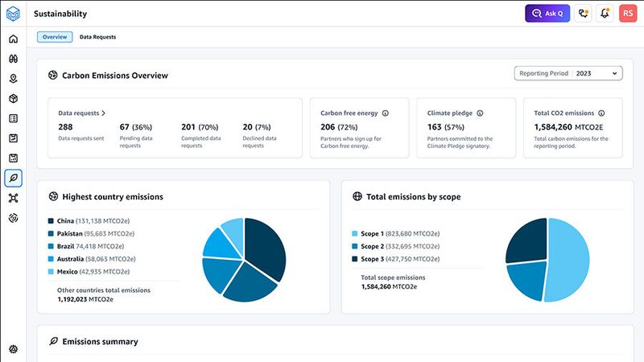Switch to the Data Requests tab
This screenshot has width=644, height=362.
point(97,37)
